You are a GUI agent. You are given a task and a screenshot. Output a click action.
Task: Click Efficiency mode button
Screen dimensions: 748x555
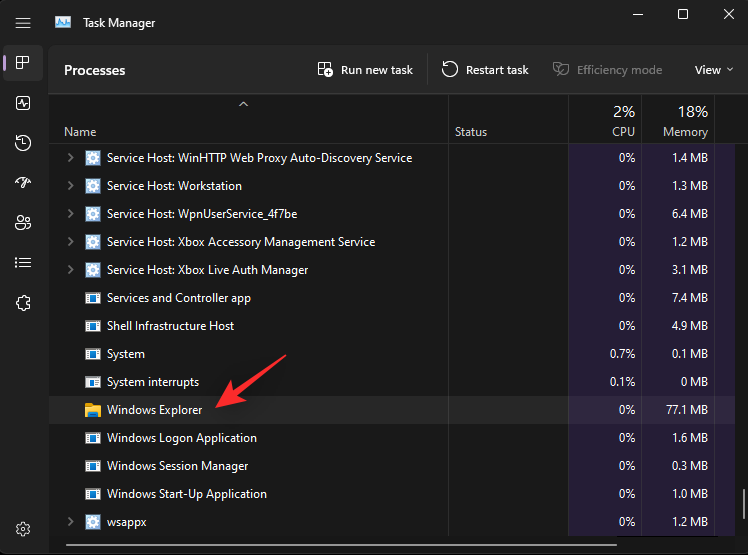[x=607, y=70]
